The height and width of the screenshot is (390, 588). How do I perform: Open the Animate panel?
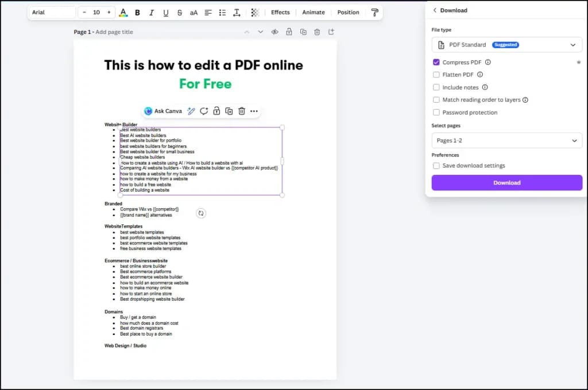[314, 13]
